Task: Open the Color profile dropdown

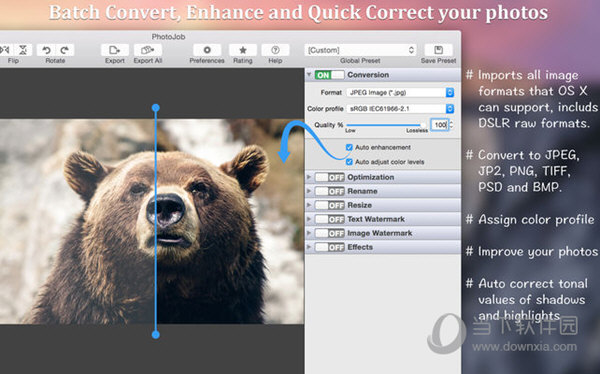Action: point(400,109)
